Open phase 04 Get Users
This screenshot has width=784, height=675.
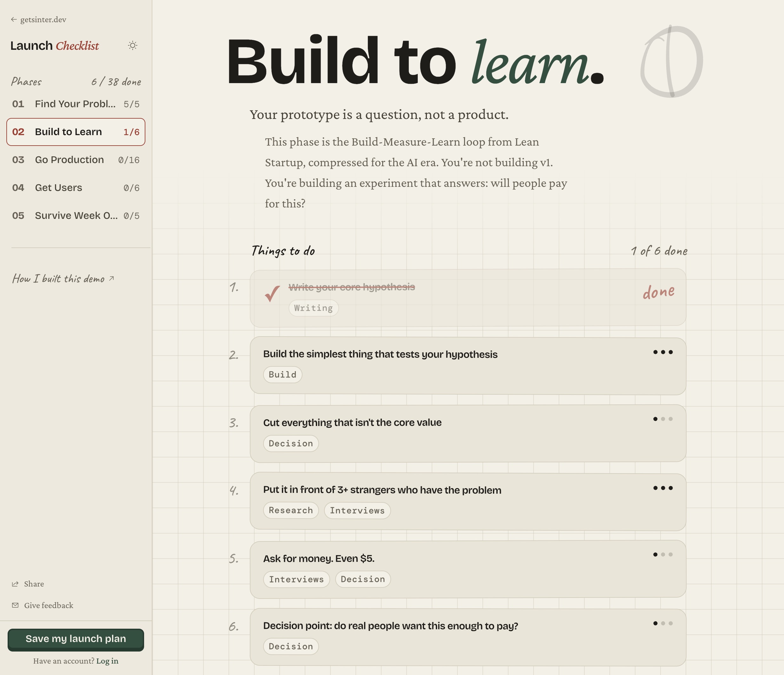[x=76, y=188]
